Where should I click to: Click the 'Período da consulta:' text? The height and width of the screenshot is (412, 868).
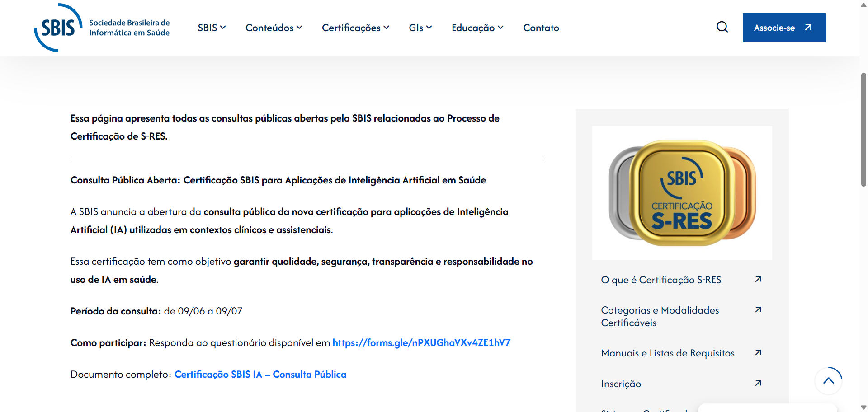116,311
